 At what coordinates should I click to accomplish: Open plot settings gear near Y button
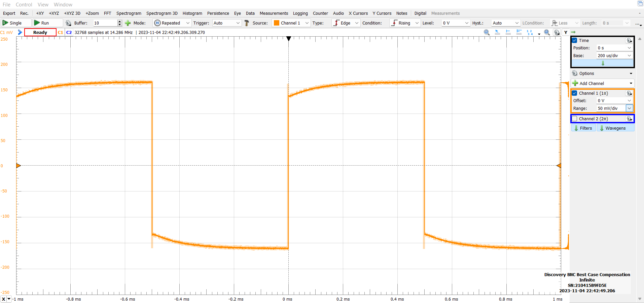coord(557,32)
